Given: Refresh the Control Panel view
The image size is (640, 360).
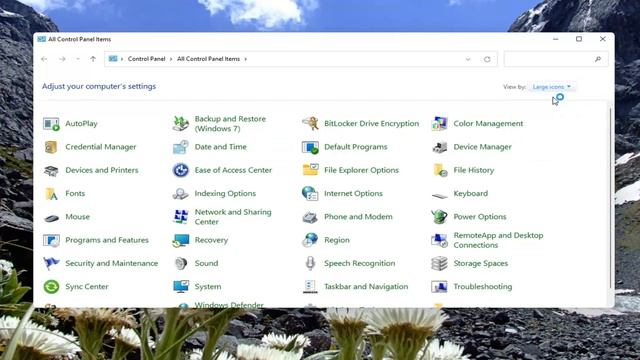Looking at the screenshot, I should (487, 59).
